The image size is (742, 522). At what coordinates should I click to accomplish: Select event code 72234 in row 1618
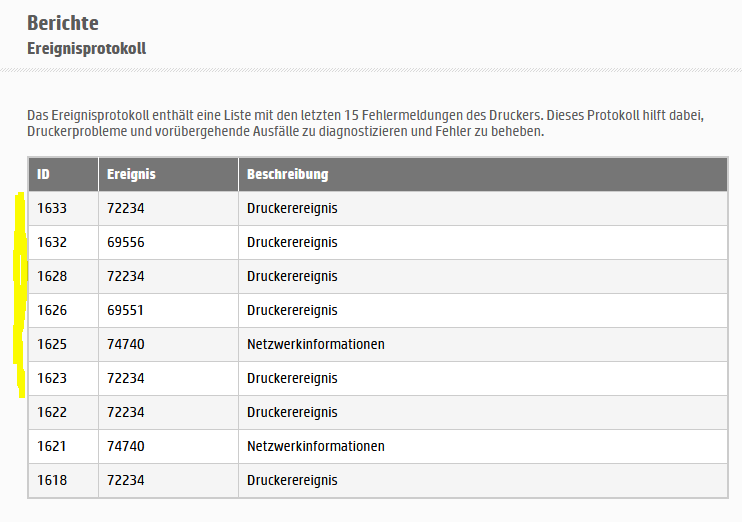(126, 481)
